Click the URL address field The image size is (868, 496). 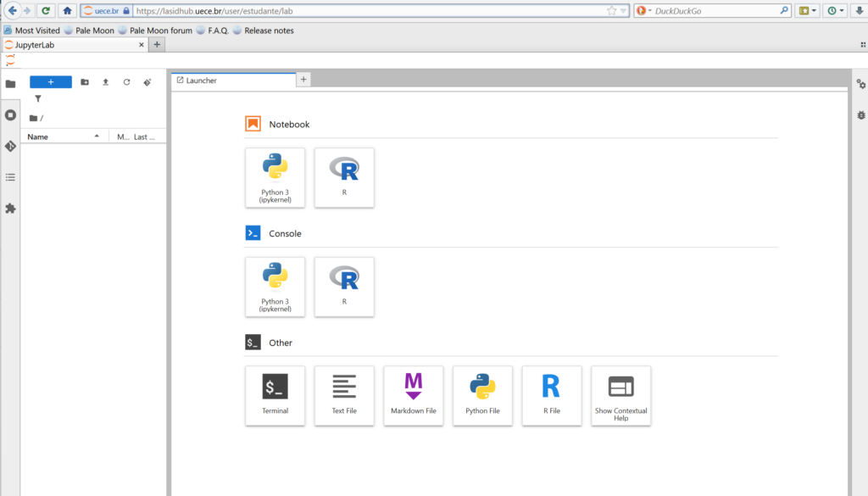click(368, 10)
